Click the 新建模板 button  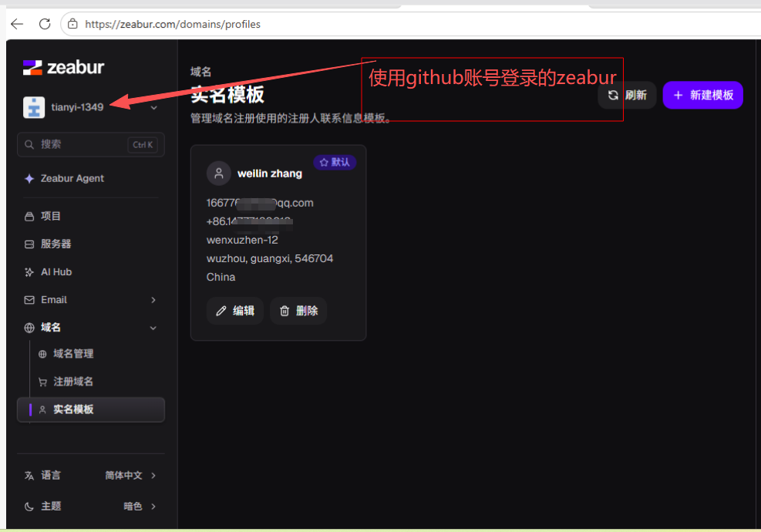[702, 95]
